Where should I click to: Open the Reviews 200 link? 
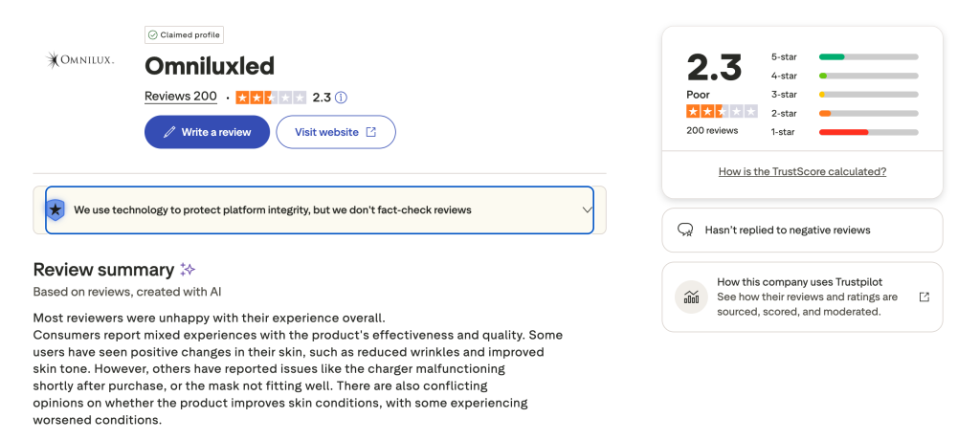click(x=180, y=97)
